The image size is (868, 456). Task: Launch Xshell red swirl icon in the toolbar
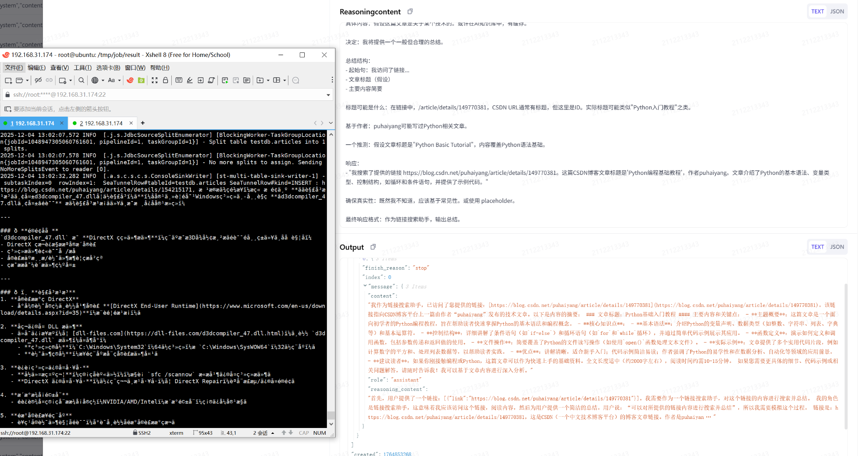pos(130,80)
